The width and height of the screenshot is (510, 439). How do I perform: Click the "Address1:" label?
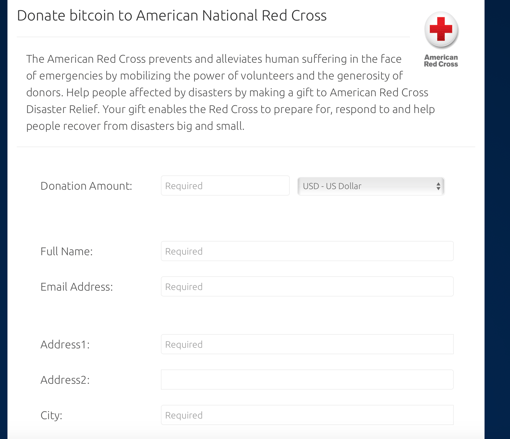coord(65,344)
